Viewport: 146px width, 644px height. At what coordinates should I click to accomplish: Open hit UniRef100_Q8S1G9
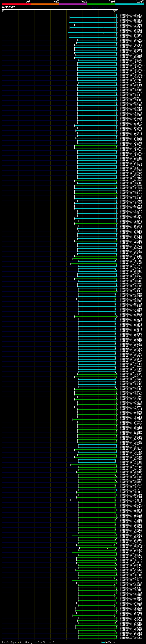pyautogui.click(x=131, y=22)
